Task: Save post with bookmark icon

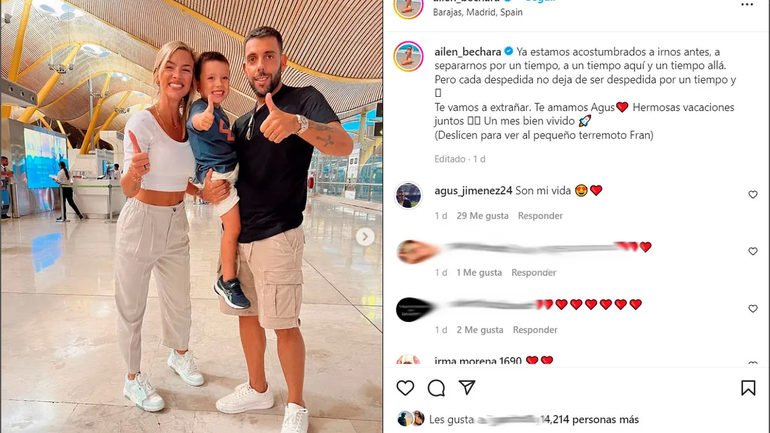Action: [748, 388]
